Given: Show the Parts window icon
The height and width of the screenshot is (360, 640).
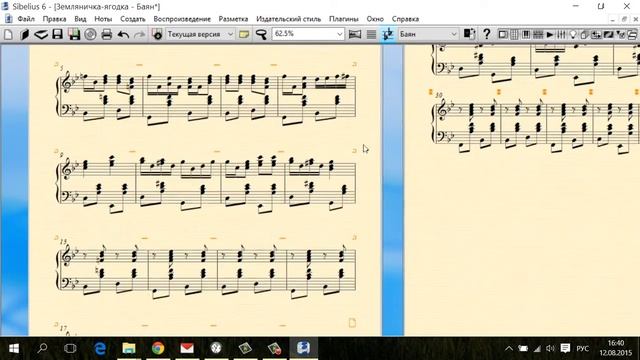Looking at the screenshot, I should tap(584, 34).
